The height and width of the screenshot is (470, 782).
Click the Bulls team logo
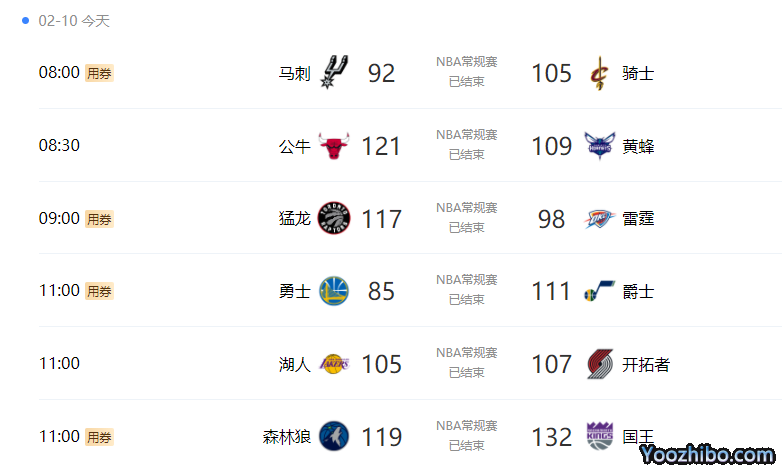[334, 146]
